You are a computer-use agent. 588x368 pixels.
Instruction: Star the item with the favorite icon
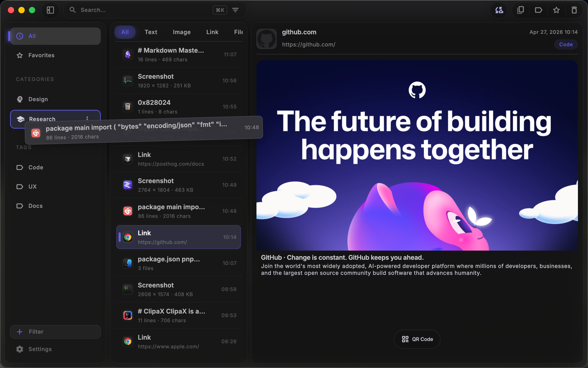pos(556,10)
